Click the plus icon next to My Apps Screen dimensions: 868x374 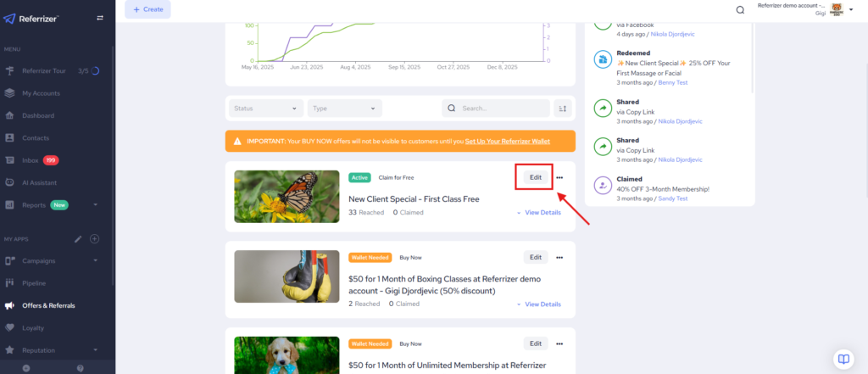click(x=95, y=239)
